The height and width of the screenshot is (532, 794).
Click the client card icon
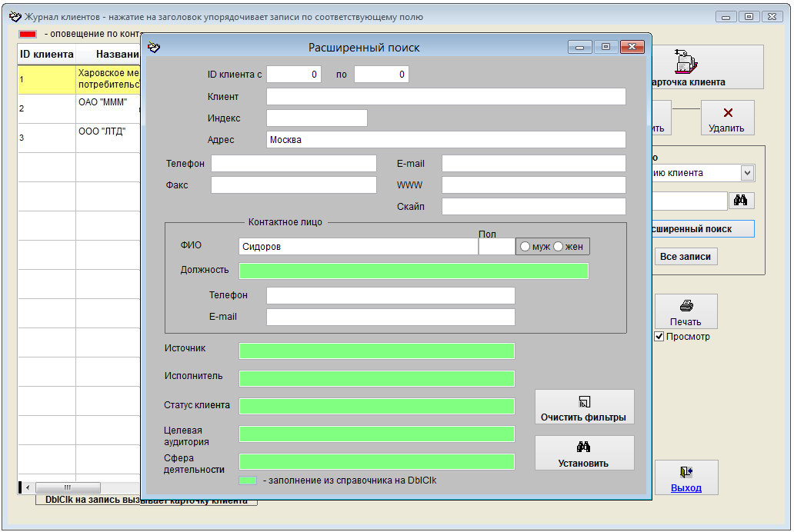(684, 60)
